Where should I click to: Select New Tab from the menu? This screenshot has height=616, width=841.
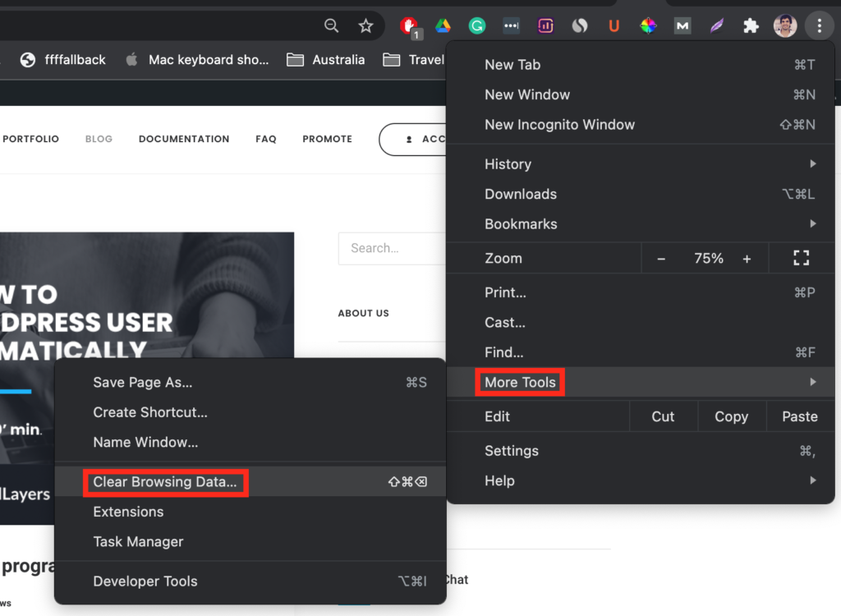click(x=641, y=64)
